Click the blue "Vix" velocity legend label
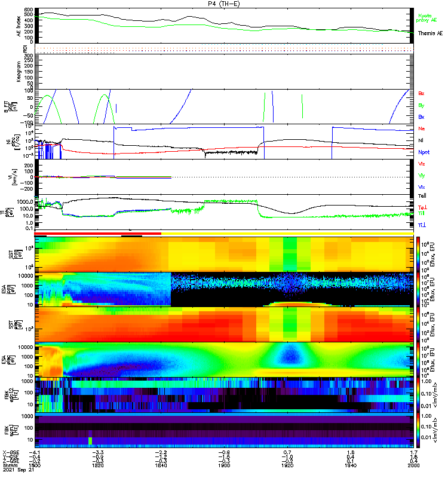Image resolution: width=448 pixels, height=478 pixels. [x=421, y=187]
